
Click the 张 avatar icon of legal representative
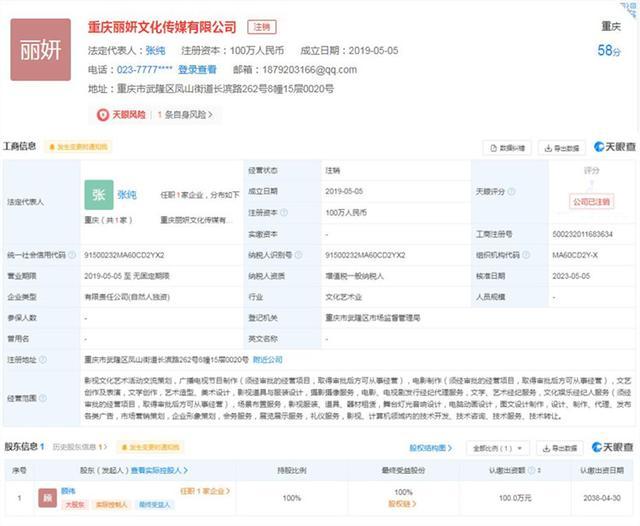[98, 194]
